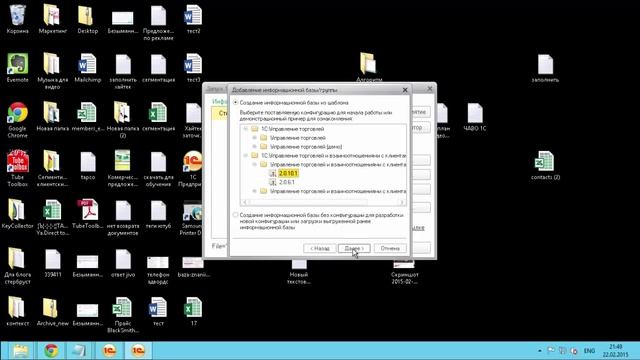Open the Прайс BlackSmith Excel file
Image resolution: width=640 pixels, height=360 pixels.
(x=123, y=314)
